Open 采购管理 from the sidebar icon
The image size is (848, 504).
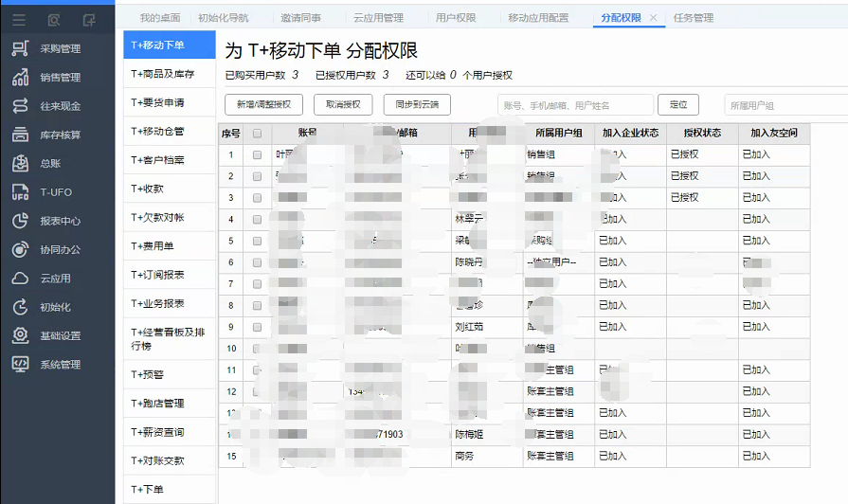coord(20,48)
